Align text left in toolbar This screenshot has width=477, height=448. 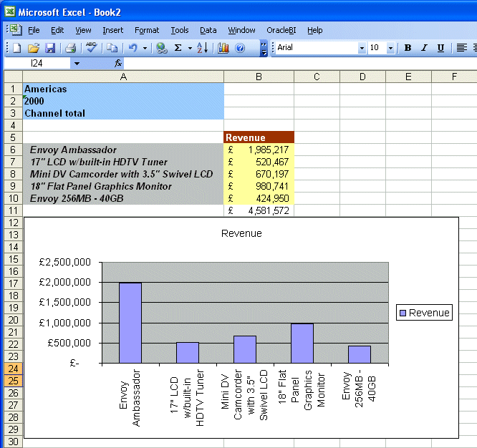pos(461,48)
